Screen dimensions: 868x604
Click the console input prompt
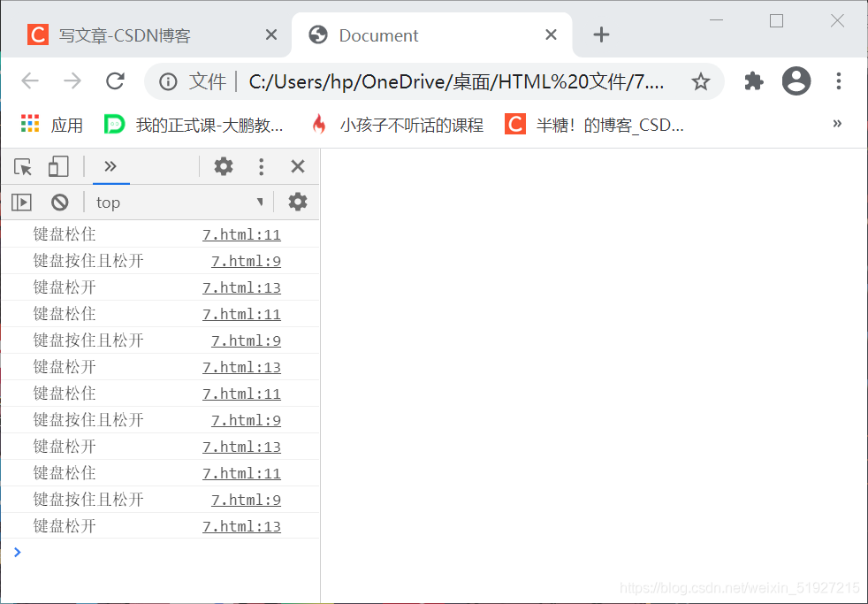click(x=166, y=553)
